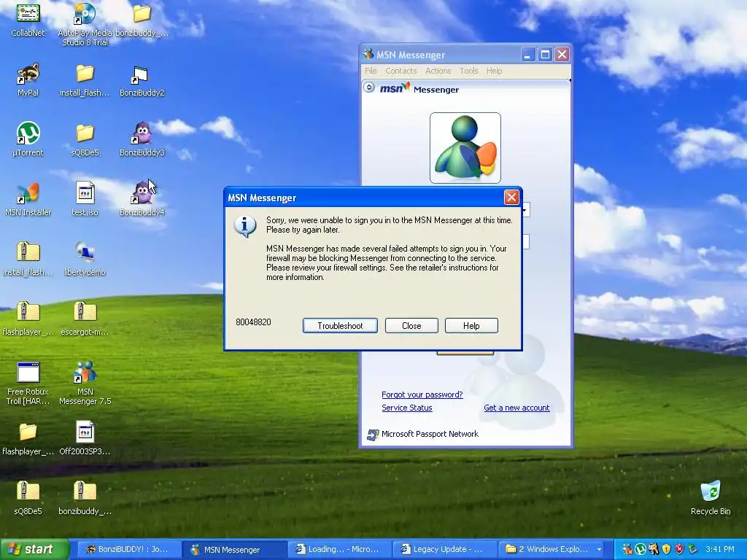Click the yellow Windows Update shield tray icon
The height and width of the screenshot is (560, 747).
click(x=666, y=549)
